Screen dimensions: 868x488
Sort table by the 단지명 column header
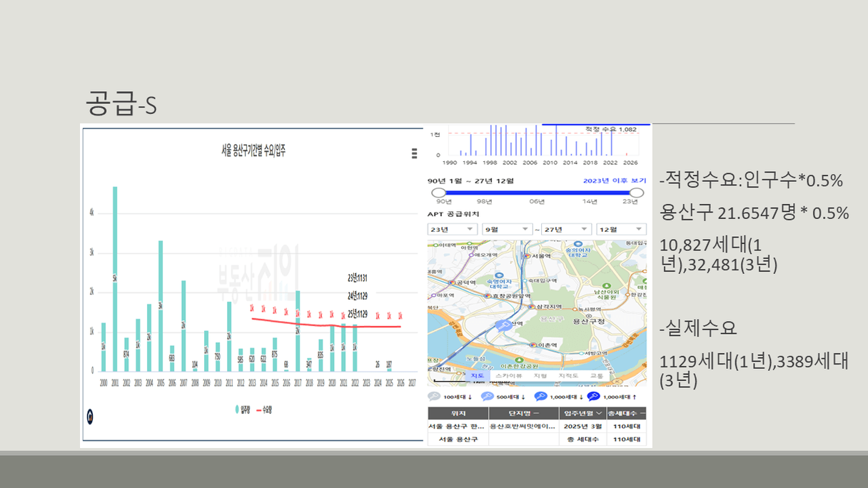(523, 413)
